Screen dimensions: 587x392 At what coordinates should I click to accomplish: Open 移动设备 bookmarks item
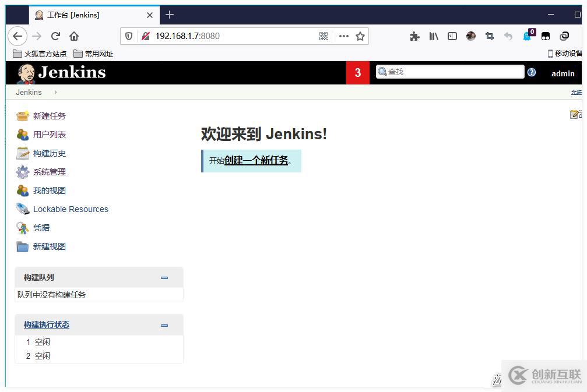(565, 54)
